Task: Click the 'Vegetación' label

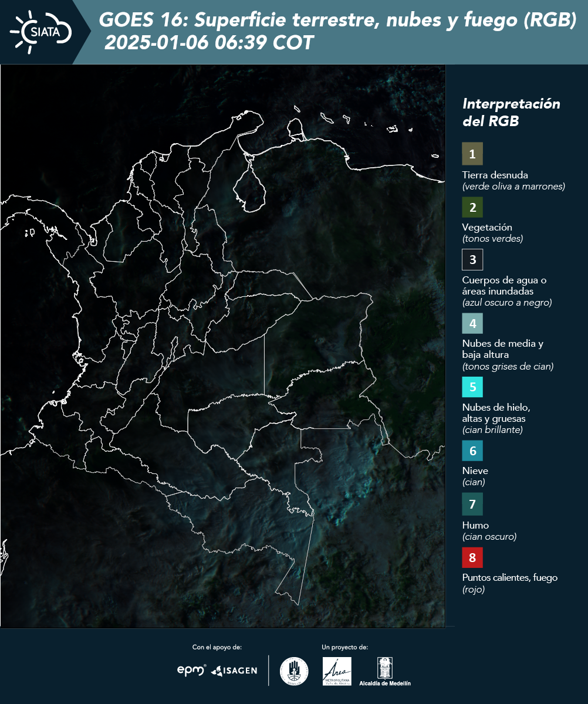Action: click(487, 228)
